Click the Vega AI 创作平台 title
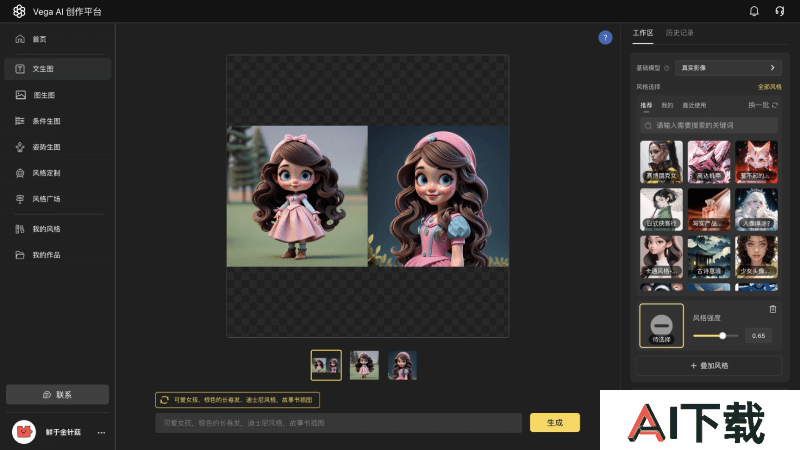This screenshot has height=450, width=800. pyautogui.click(x=67, y=12)
